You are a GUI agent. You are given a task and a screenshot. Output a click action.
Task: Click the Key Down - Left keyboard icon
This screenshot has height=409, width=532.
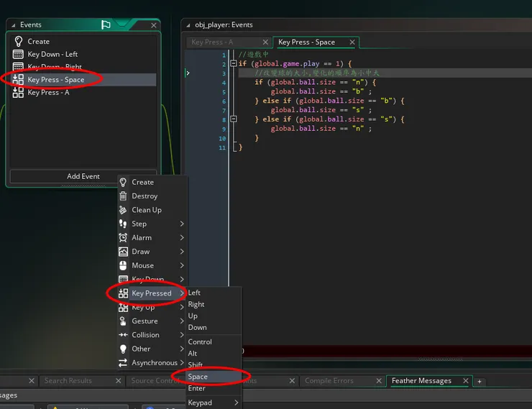[x=18, y=54]
